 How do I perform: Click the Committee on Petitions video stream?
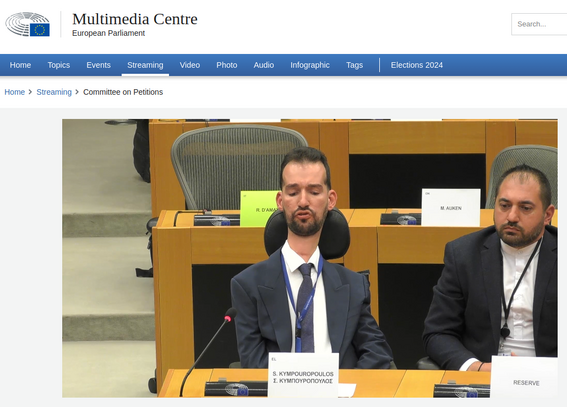click(310, 258)
